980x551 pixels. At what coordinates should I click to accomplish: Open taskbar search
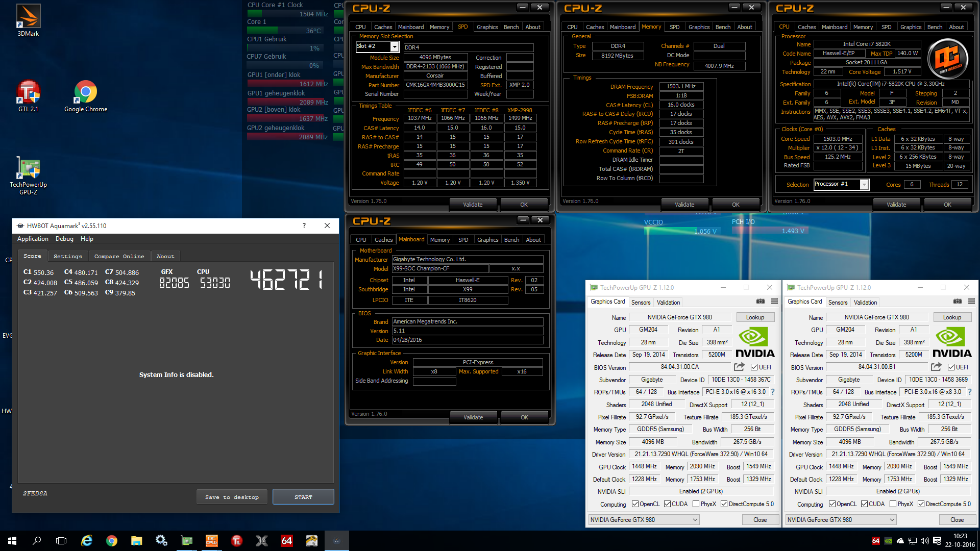pos(37,541)
